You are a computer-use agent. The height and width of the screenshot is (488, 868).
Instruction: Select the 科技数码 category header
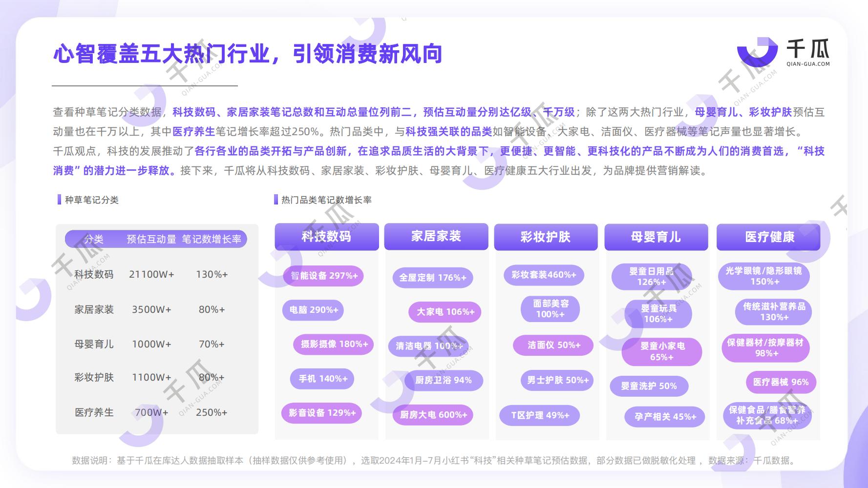(x=326, y=237)
